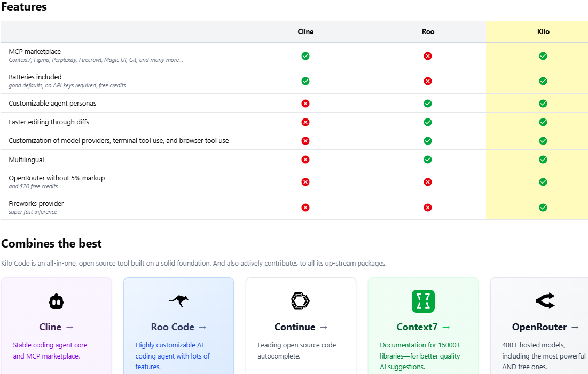Click the Roo Code kangaroo icon
The image size is (588, 374).
[178, 300]
